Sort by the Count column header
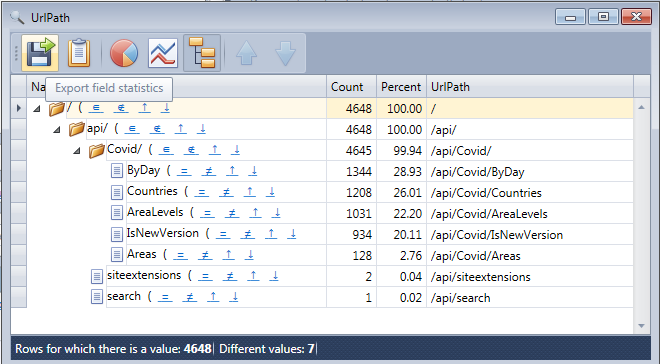The height and width of the screenshot is (364, 660). tap(351, 87)
